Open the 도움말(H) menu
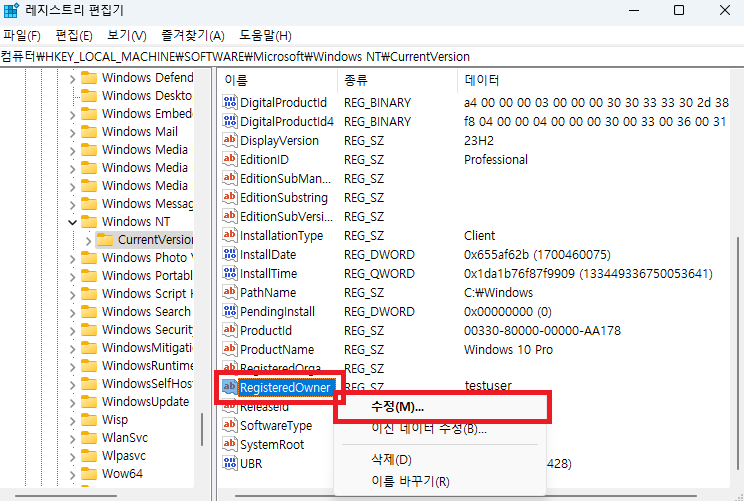Image resolution: width=744 pixels, height=501 pixels. click(x=265, y=36)
